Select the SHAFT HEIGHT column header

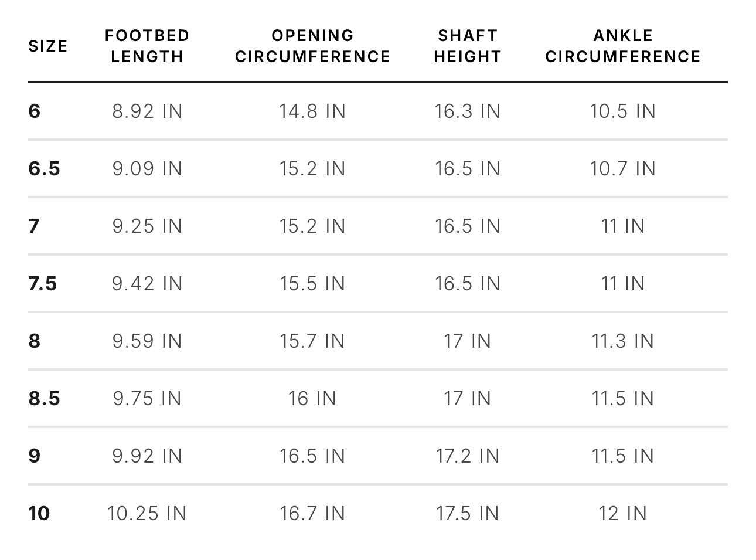pyautogui.click(x=468, y=46)
